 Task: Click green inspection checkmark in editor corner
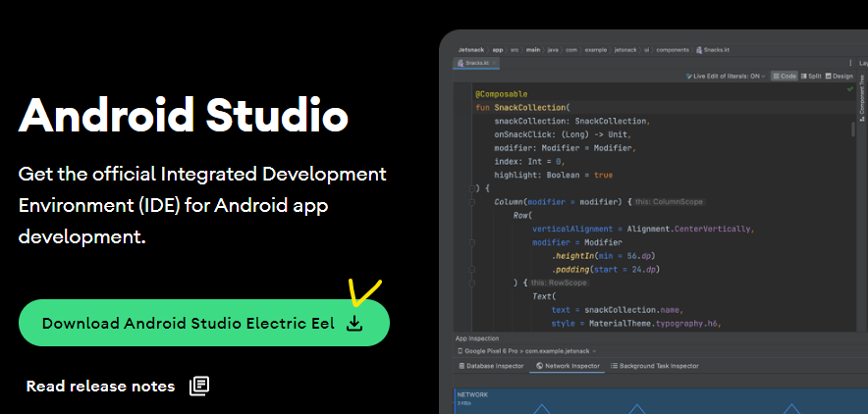click(x=850, y=89)
